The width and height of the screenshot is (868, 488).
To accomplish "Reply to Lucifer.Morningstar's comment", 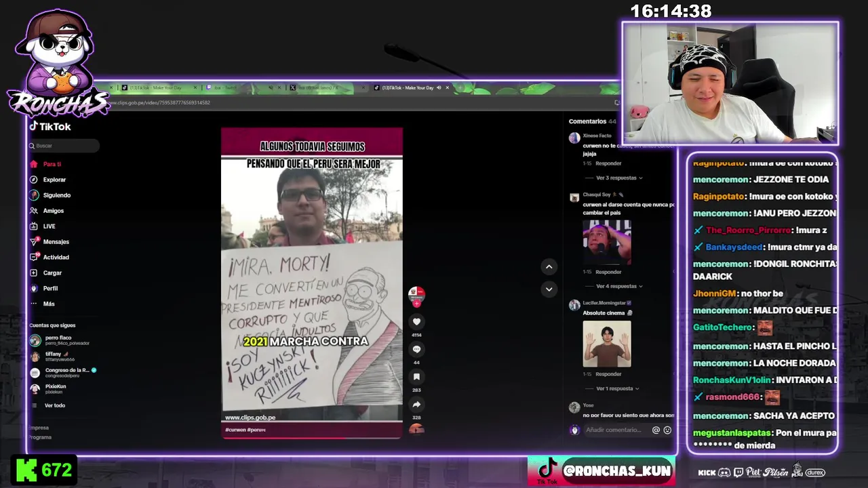I will [608, 373].
